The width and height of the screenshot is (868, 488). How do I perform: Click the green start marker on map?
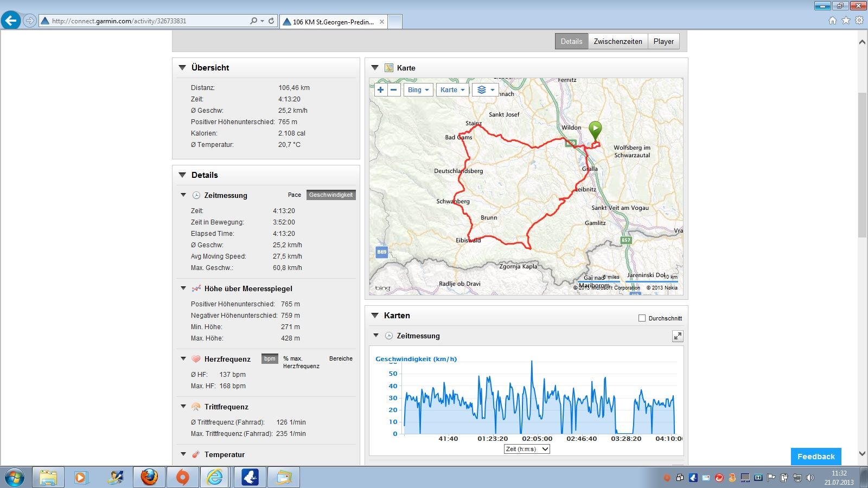pos(595,131)
